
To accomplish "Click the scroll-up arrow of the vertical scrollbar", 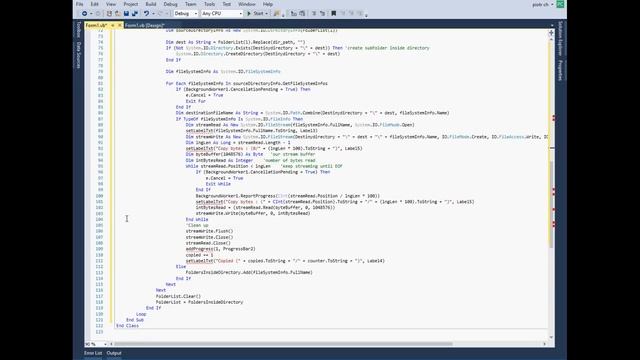I will [x=551, y=41].
